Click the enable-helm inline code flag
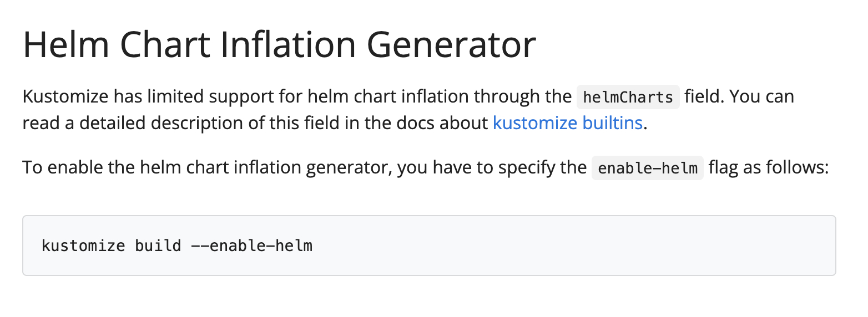The image size is (868, 317). (x=647, y=168)
